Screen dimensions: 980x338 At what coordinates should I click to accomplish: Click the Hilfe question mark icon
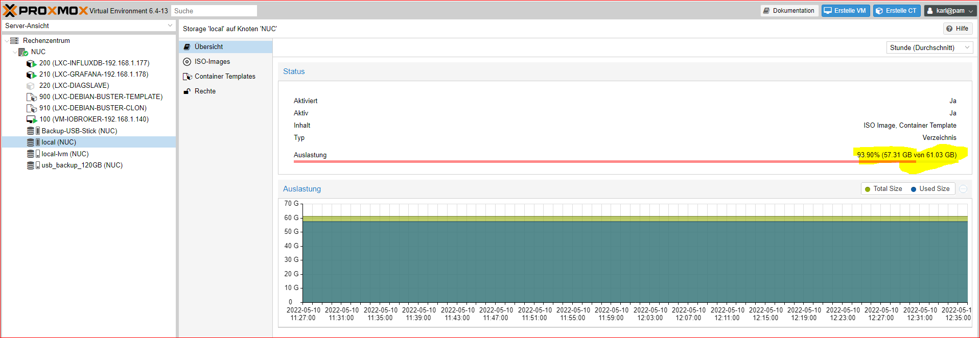pyautogui.click(x=949, y=29)
